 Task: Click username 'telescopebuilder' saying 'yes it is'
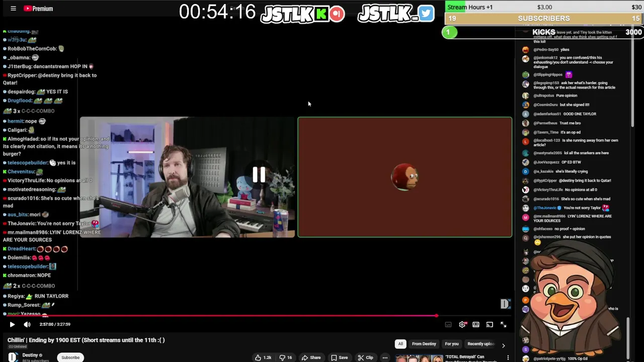28,163
